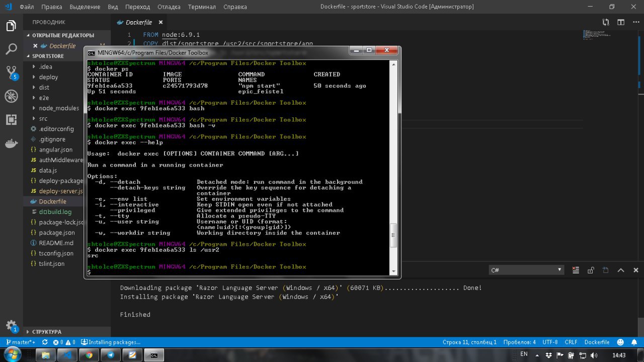644x362 pixels.
Task: Click the Windows Start button
Action: coord(12,355)
